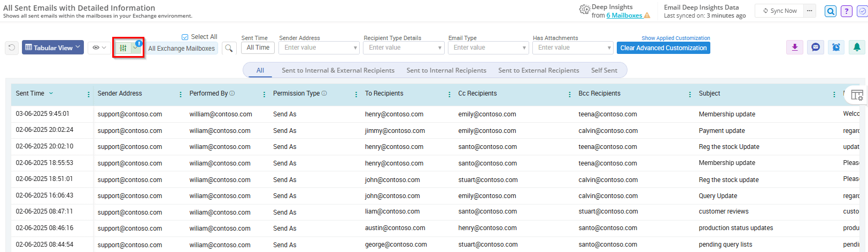
Task: Open the Tabular View dropdown
Action: 53,48
